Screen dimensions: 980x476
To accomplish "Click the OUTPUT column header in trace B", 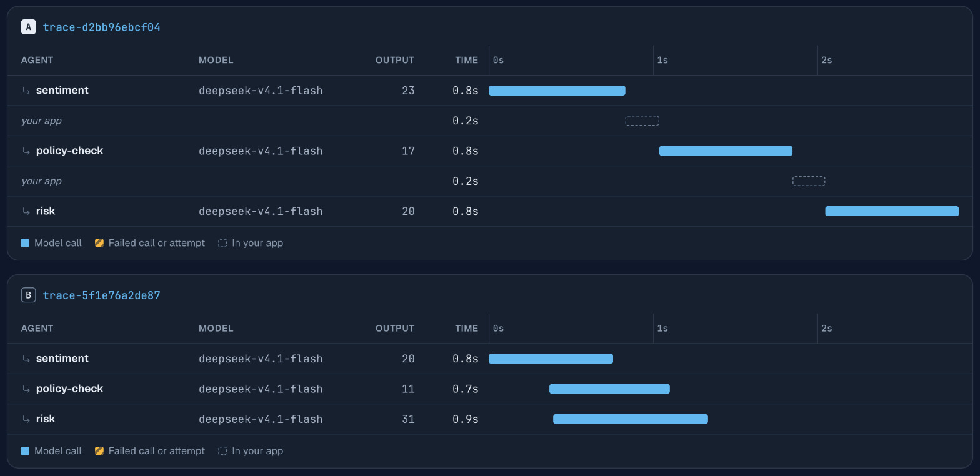I will 395,328.
